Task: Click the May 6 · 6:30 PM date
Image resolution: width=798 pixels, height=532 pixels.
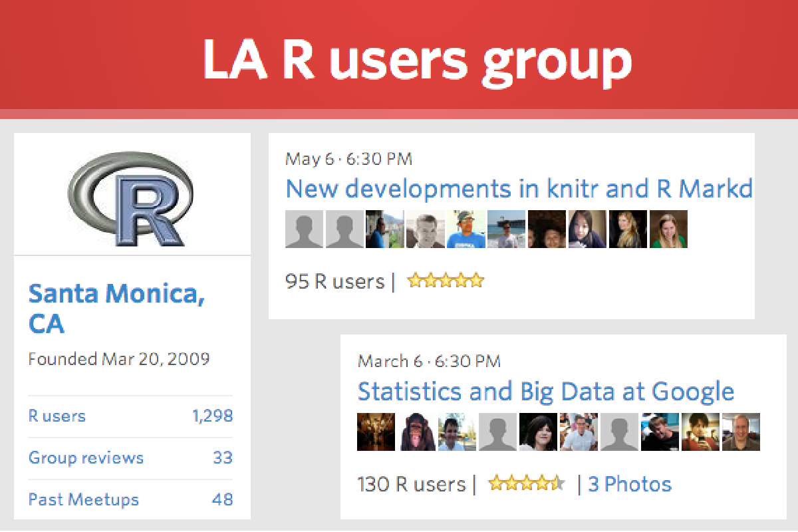Action: (x=348, y=160)
